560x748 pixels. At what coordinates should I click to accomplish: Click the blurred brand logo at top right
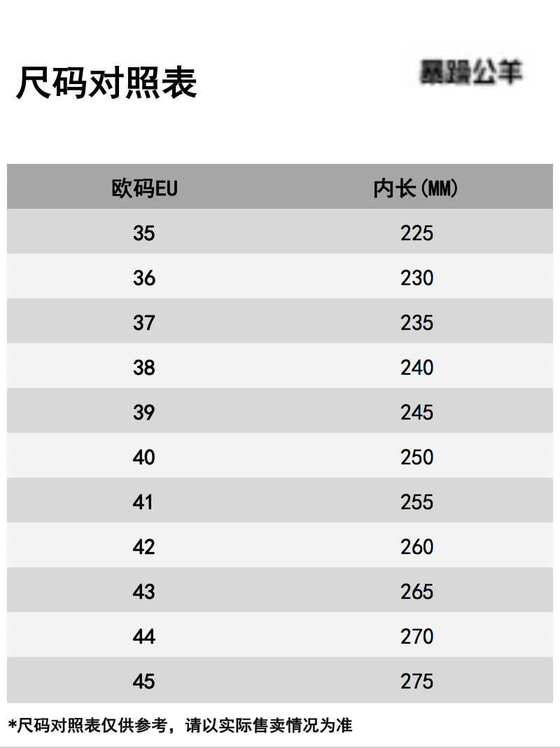tap(471, 72)
